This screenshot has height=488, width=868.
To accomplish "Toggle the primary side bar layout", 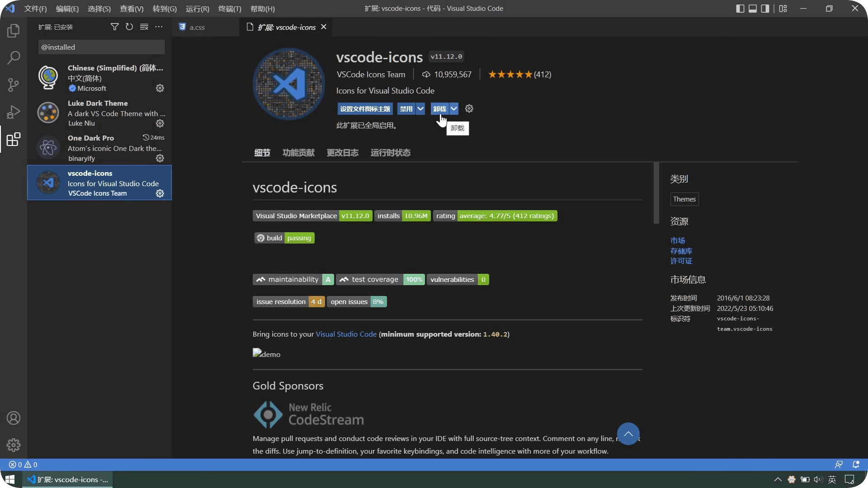I will click(740, 9).
